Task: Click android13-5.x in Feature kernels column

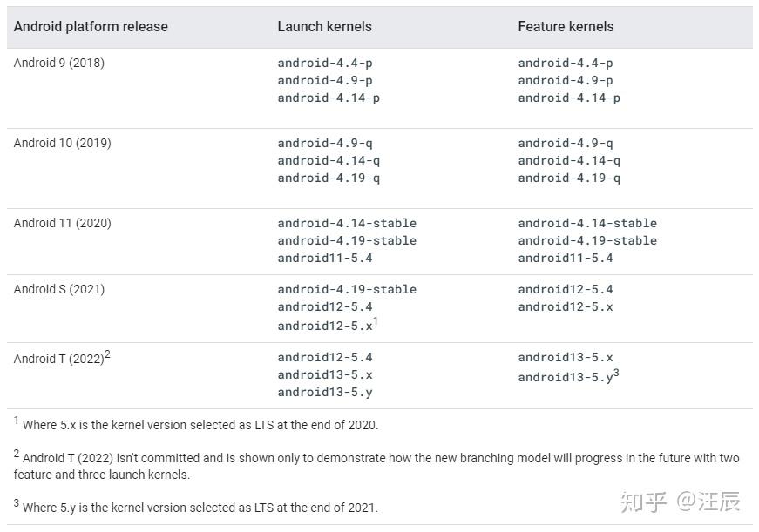Action: pyautogui.click(x=566, y=357)
